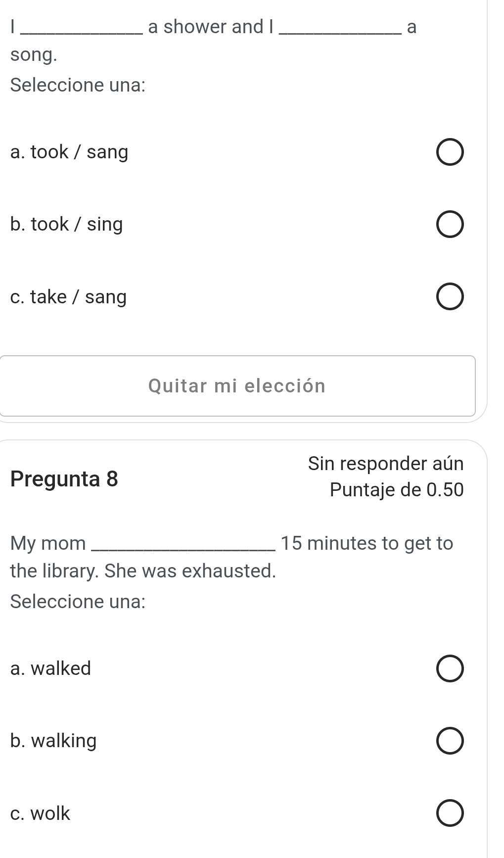Click the "b. took / sing" answer label
Viewport: 504px width, 858px height.
tap(66, 225)
